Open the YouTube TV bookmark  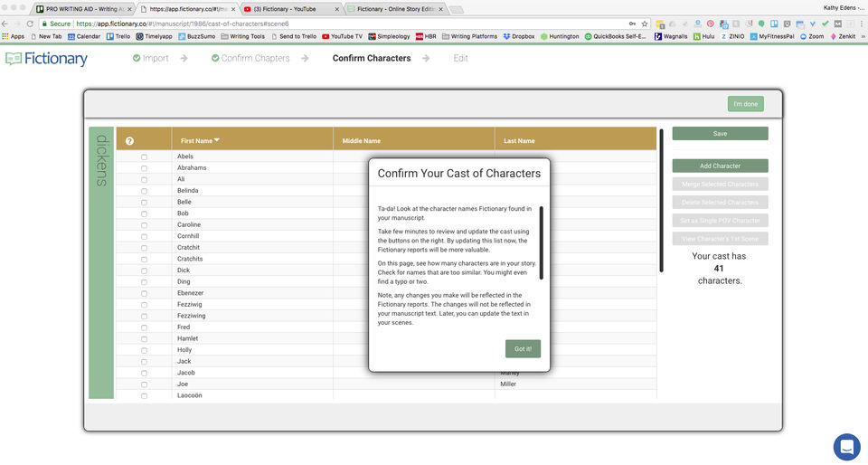click(342, 36)
